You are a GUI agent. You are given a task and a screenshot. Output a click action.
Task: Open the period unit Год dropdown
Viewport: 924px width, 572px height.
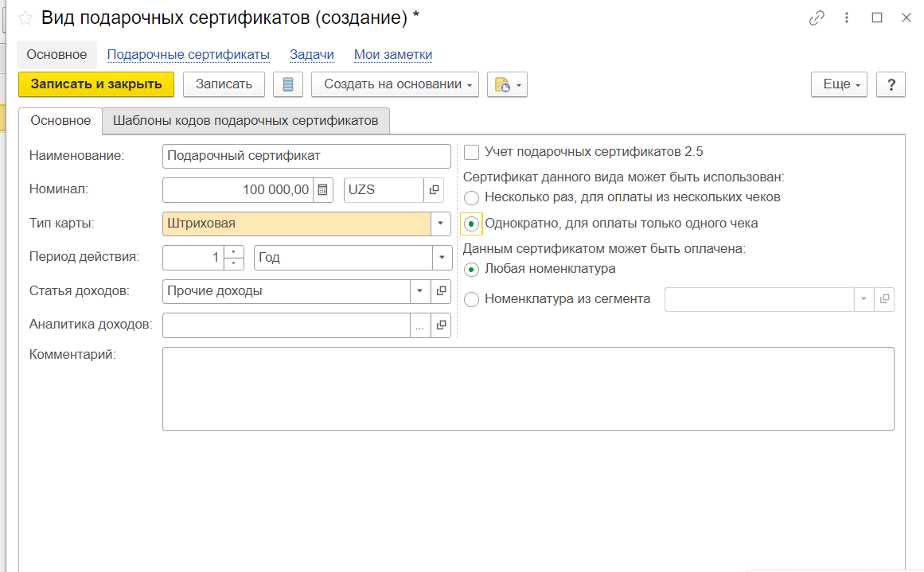point(441,258)
